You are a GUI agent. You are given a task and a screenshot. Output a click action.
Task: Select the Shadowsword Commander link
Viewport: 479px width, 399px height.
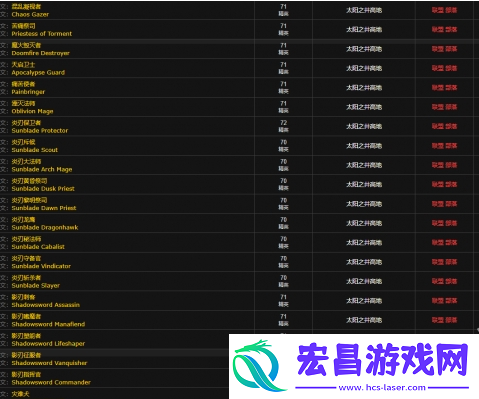tap(51, 382)
